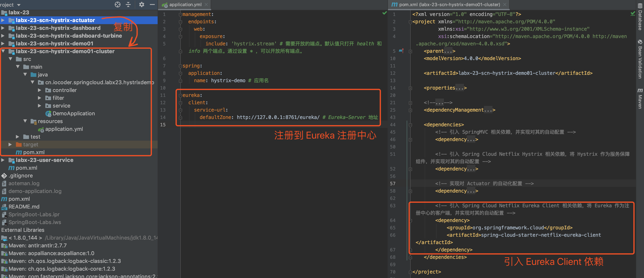Expand the controller package folder
The height and width of the screenshot is (278, 644).
[39, 90]
